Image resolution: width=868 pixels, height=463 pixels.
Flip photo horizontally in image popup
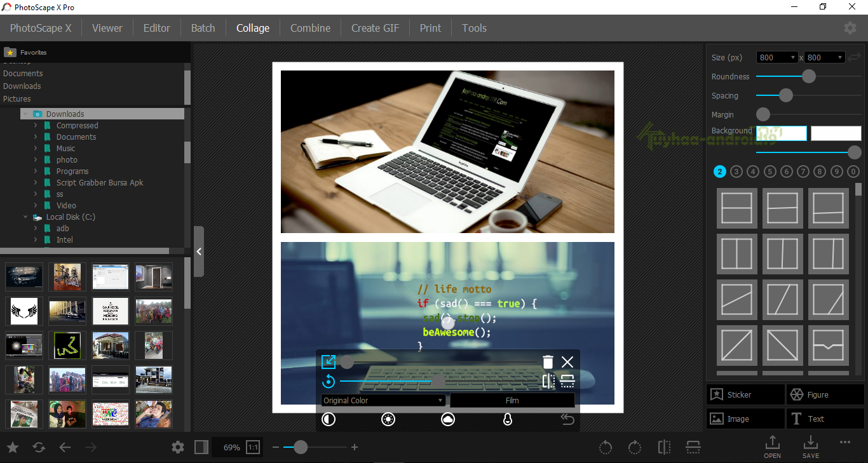click(x=548, y=381)
